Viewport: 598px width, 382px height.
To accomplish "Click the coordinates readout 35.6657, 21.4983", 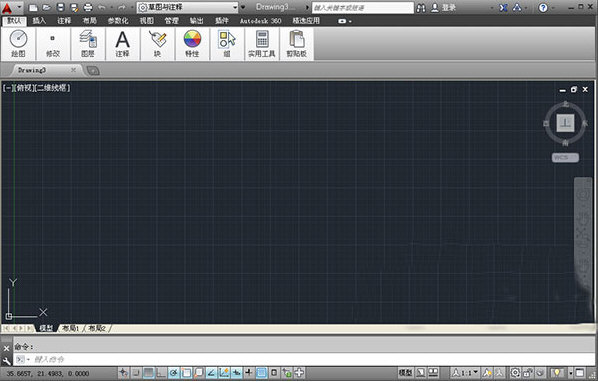I will 48,374.
